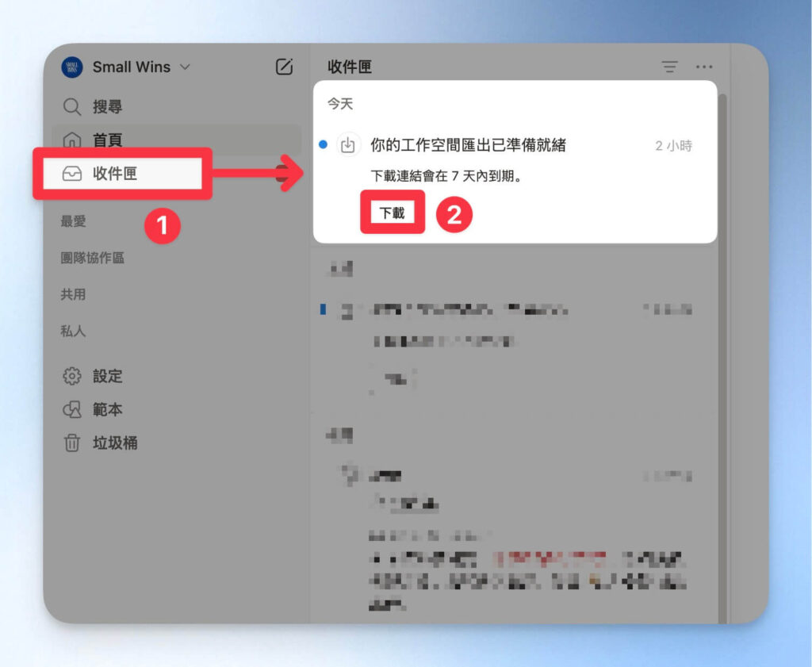Click the 下載 button
Image resolution: width=812 pixels, height=667 pixels.
click(392, 213)
